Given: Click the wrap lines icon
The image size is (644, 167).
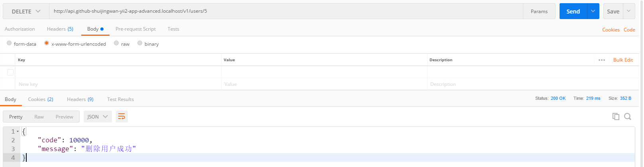Looking at the screenshot, I should point(121,117).
